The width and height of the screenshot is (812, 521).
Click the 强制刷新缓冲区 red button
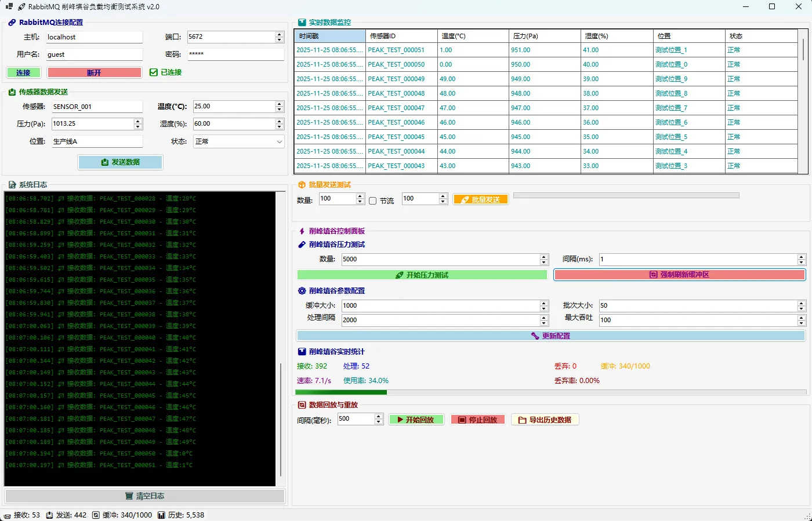pos(679,275)
